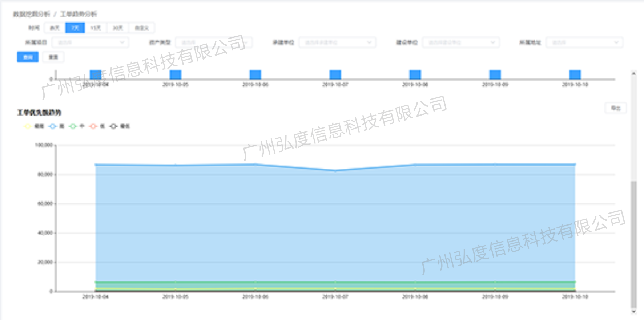
Task: Click the blue bar for 2019-10-08
Action: pos(415,75)
